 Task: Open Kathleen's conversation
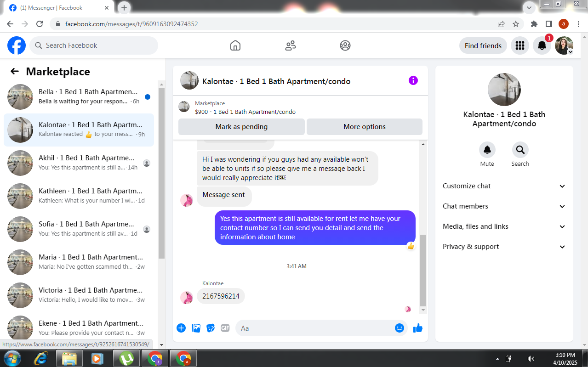tap(79, 196)
